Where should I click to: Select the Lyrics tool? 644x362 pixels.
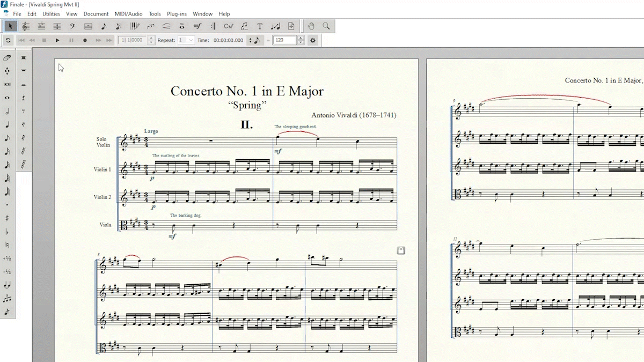coord(244,26)
